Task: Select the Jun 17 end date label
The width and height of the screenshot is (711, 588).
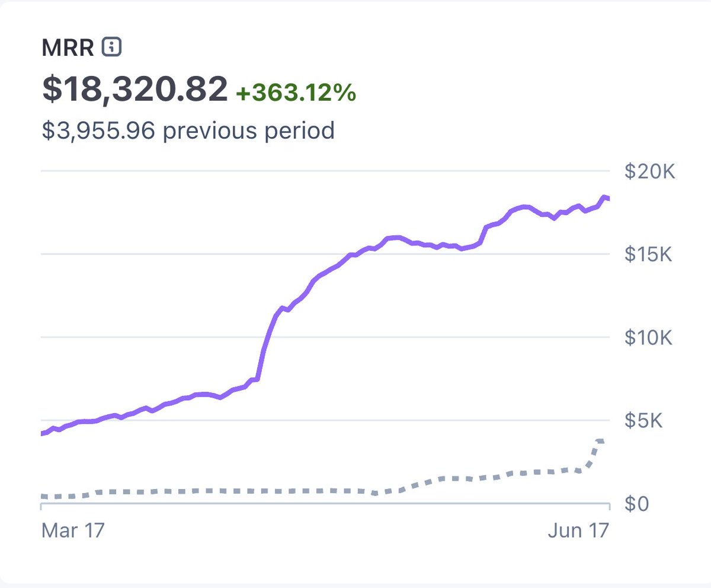Action: (578, 530)
